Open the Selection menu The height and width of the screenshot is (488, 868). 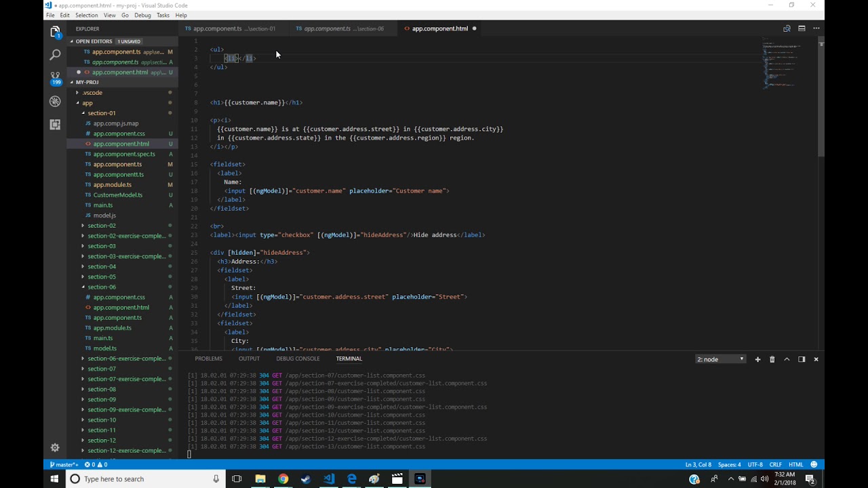(x=86, y=15)
